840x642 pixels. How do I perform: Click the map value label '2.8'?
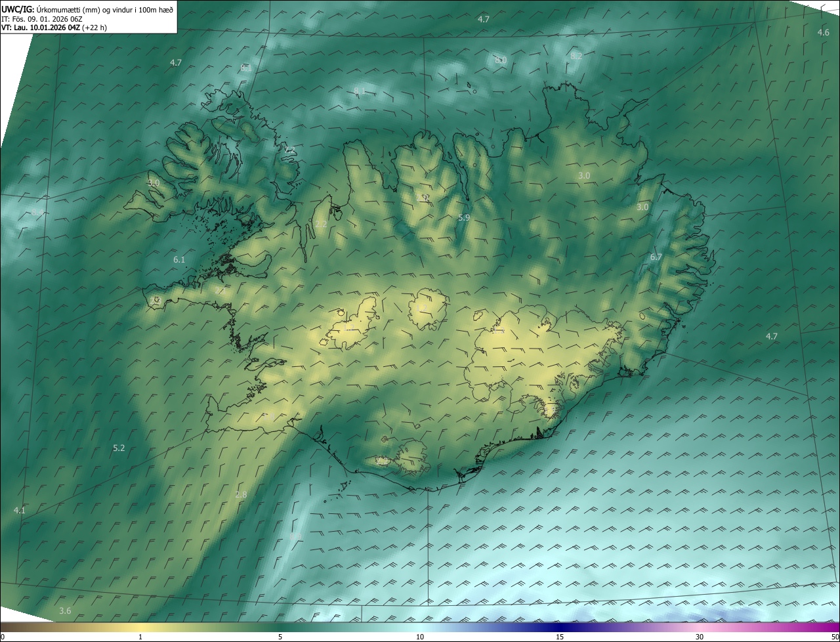click(241, 494)
